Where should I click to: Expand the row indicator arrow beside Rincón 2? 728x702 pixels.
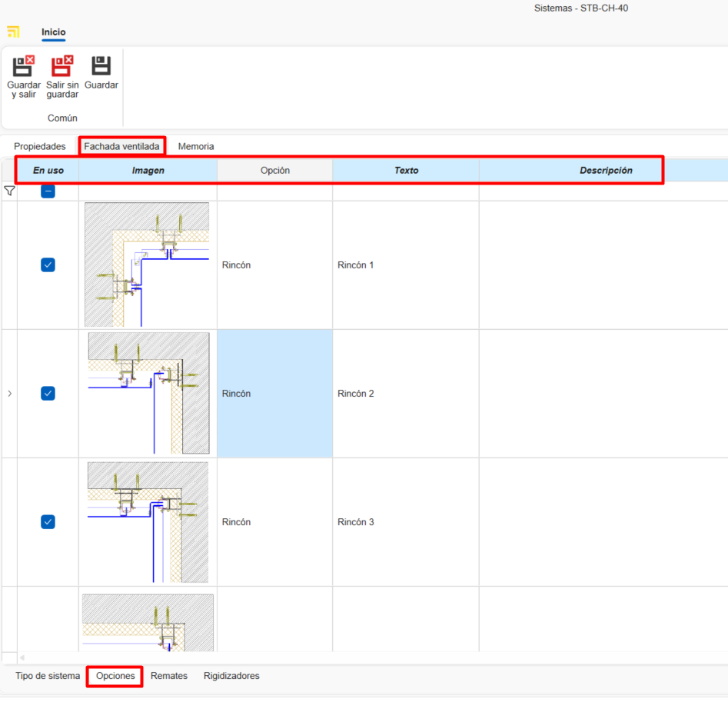pos(9,394)
